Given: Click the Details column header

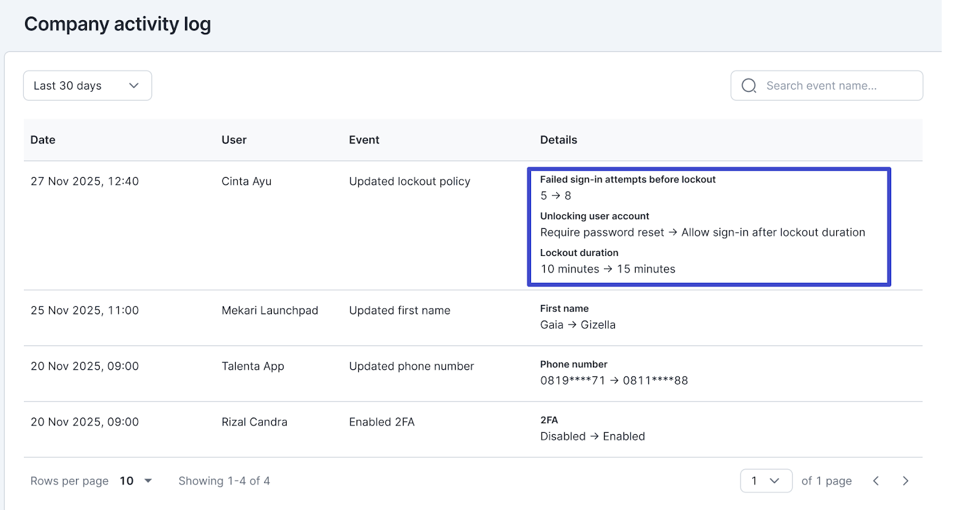Looking at the screenshot, I should 558,140.
